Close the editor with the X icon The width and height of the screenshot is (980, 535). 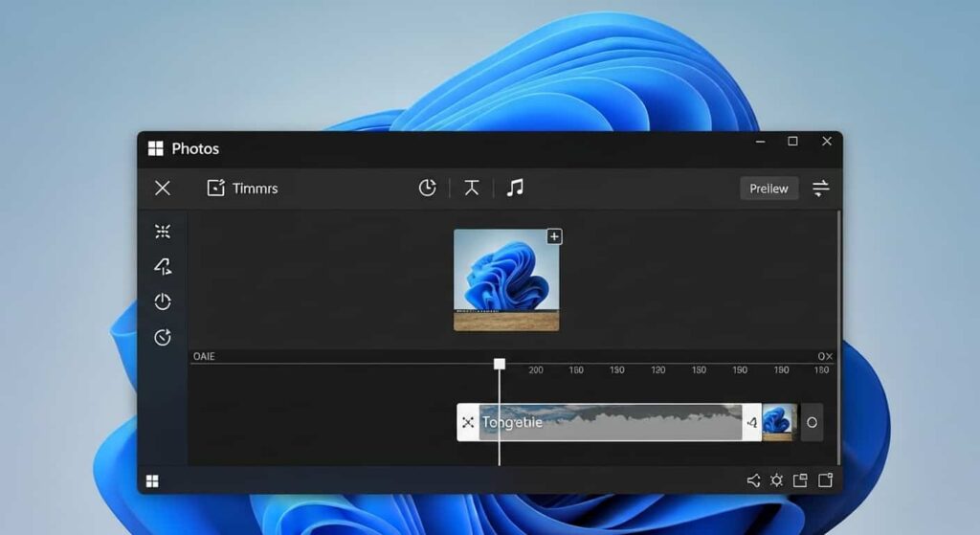pos(163,189)
